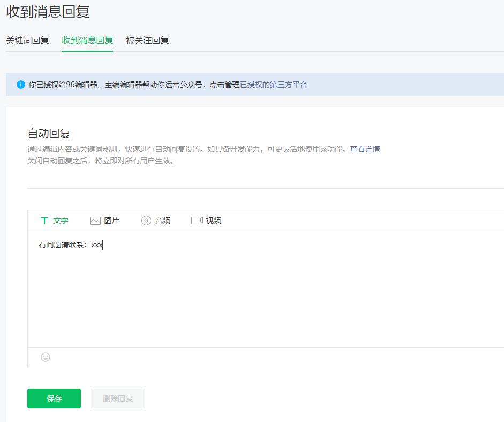Open the emoji picker below the text editor

click(x=45, y=357)
